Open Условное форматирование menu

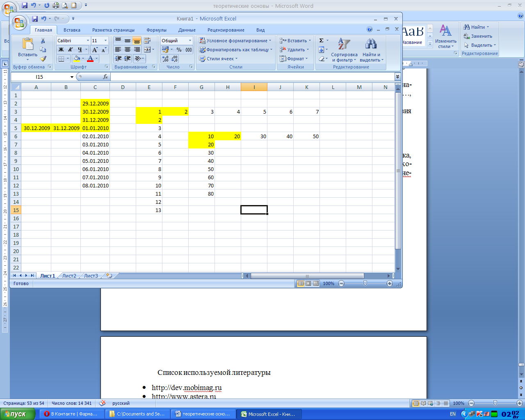click(x=235, y=41)
